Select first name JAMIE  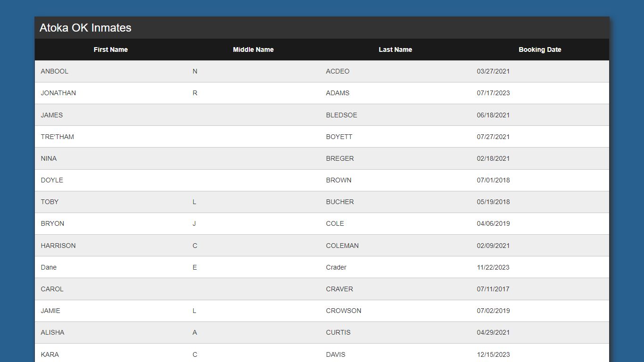click(x=50, y=311)
